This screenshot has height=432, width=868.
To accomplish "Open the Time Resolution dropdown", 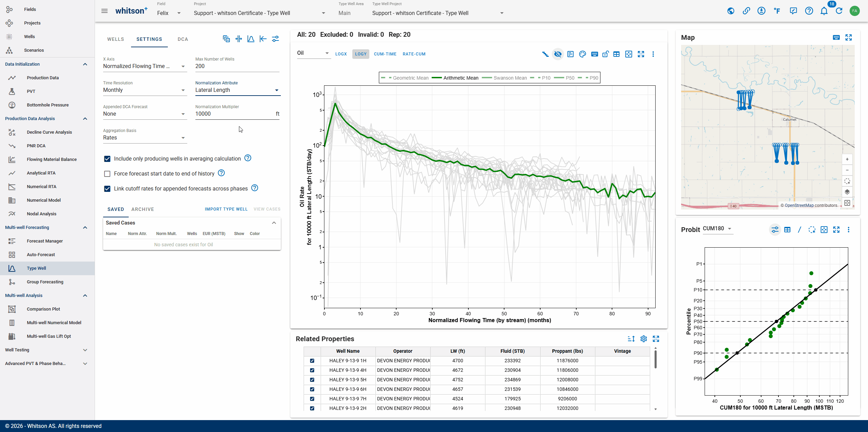I will click(x=145, y=90).
